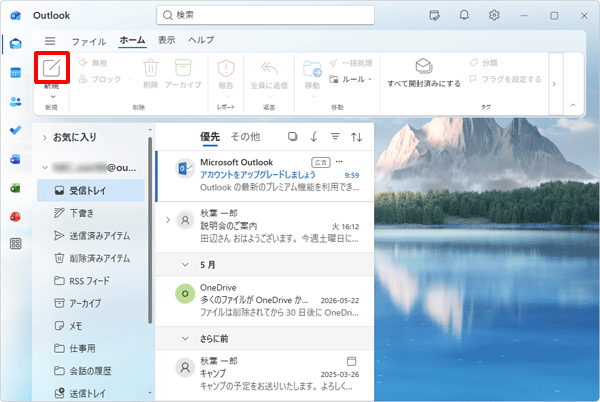This screenshot has height=402, width=600.
Task: Select the Home (ホーム) tab
Action: [132, 40]
